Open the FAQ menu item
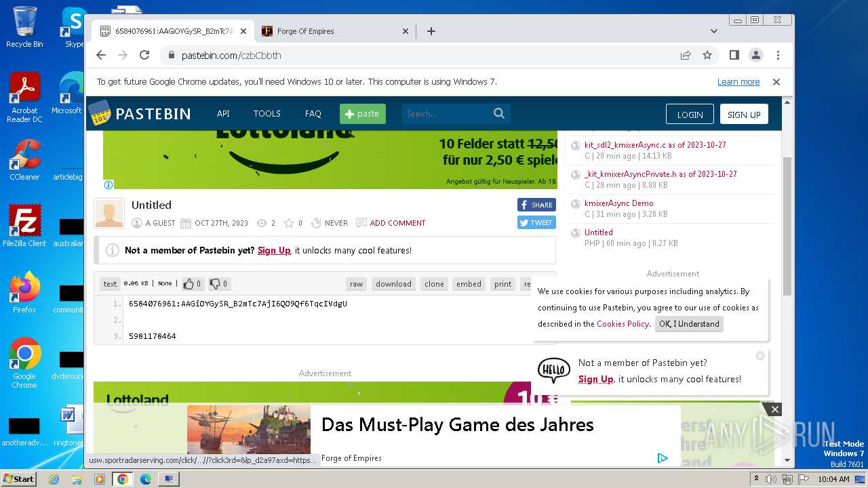 click(313, 114)
